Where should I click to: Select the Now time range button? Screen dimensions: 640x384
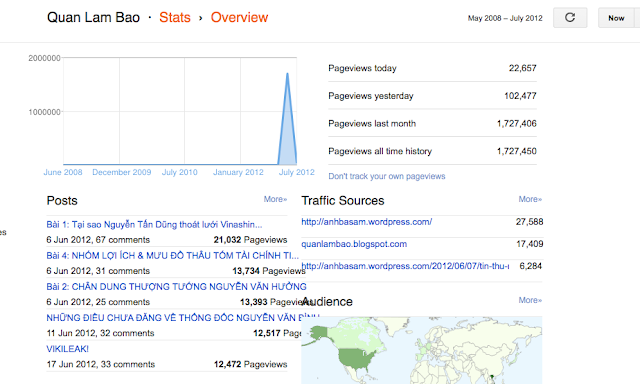pos(616,18)
